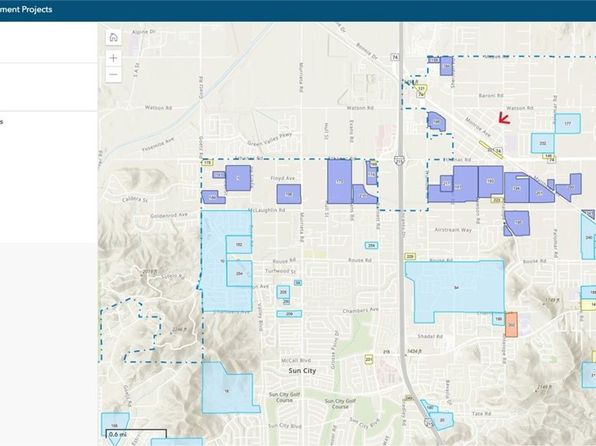Select light blue project parcel 177

[x=567, y=124]
